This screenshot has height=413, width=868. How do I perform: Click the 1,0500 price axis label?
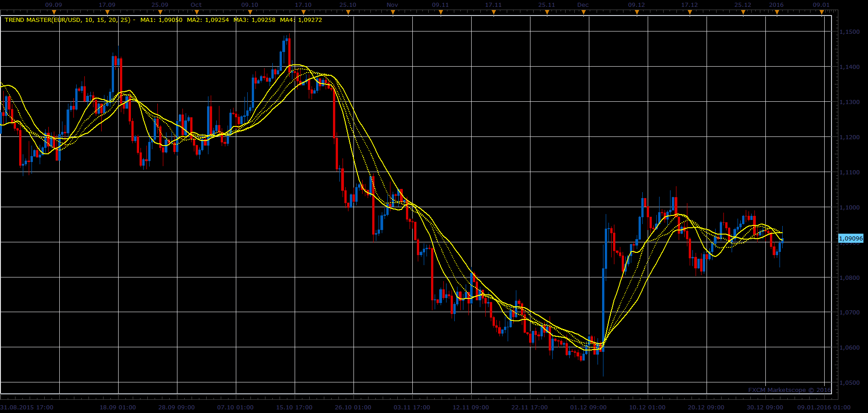click(849, 383)
